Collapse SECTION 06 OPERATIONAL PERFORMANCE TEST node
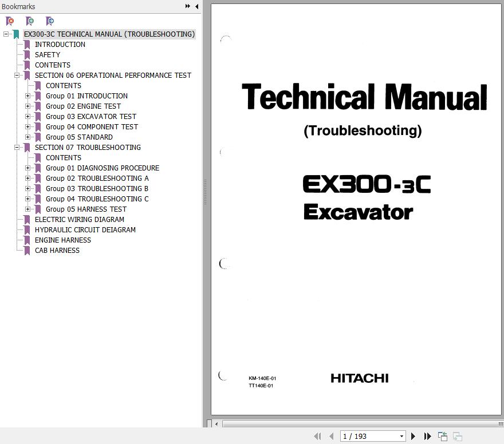The width and height of the screenshot is (504, 444). [17, 75]
